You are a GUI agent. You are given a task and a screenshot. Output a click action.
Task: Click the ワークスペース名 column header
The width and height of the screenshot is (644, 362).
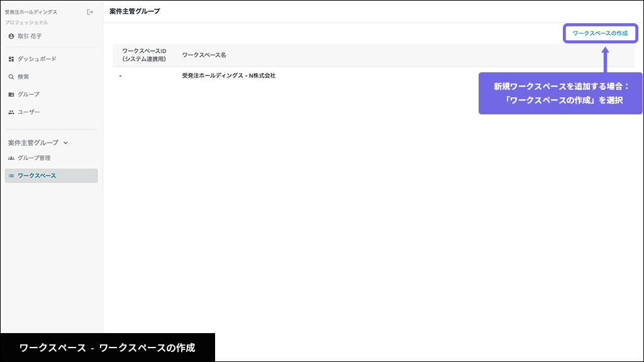[204, 55]
